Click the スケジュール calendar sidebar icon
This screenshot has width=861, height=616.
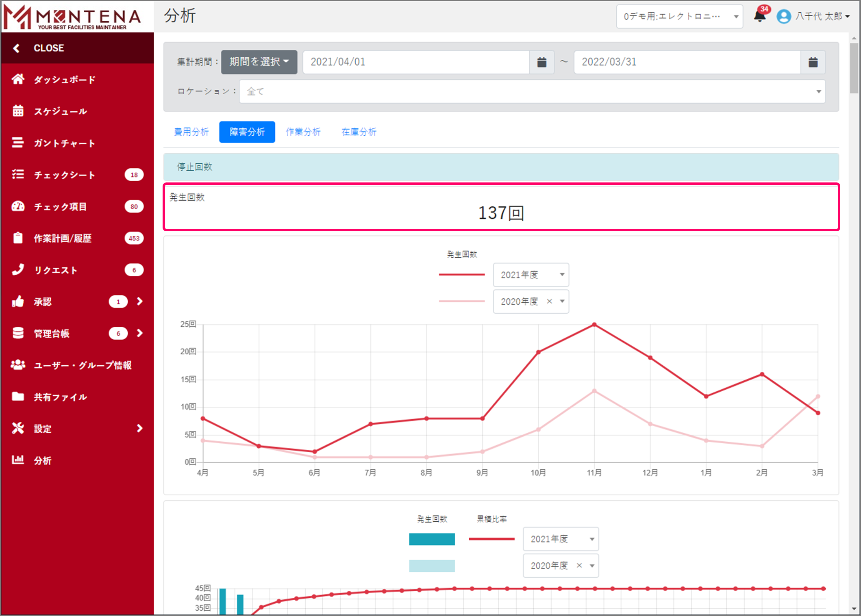18,111
